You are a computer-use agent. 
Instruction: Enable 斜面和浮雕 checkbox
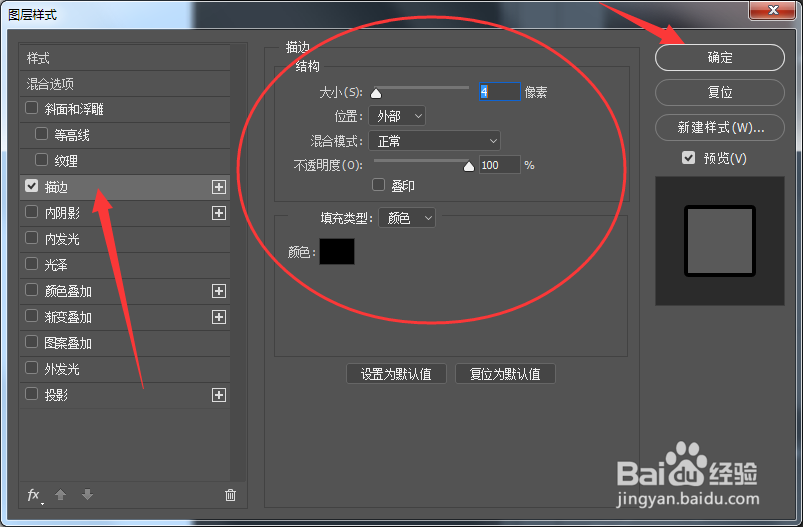coord(32,108)
